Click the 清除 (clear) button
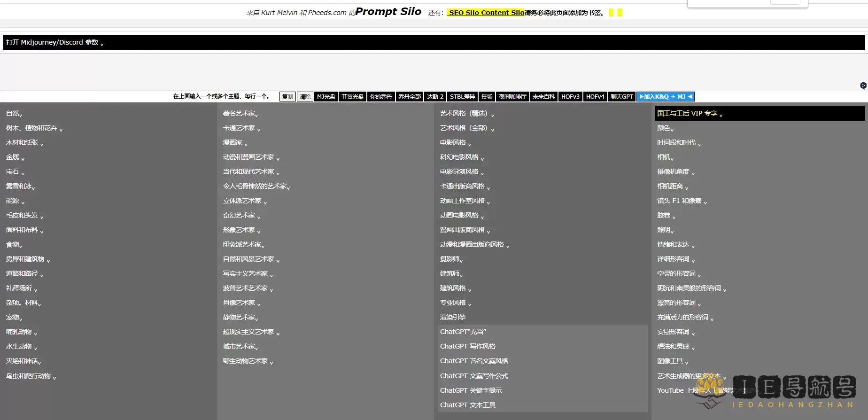 305,97
